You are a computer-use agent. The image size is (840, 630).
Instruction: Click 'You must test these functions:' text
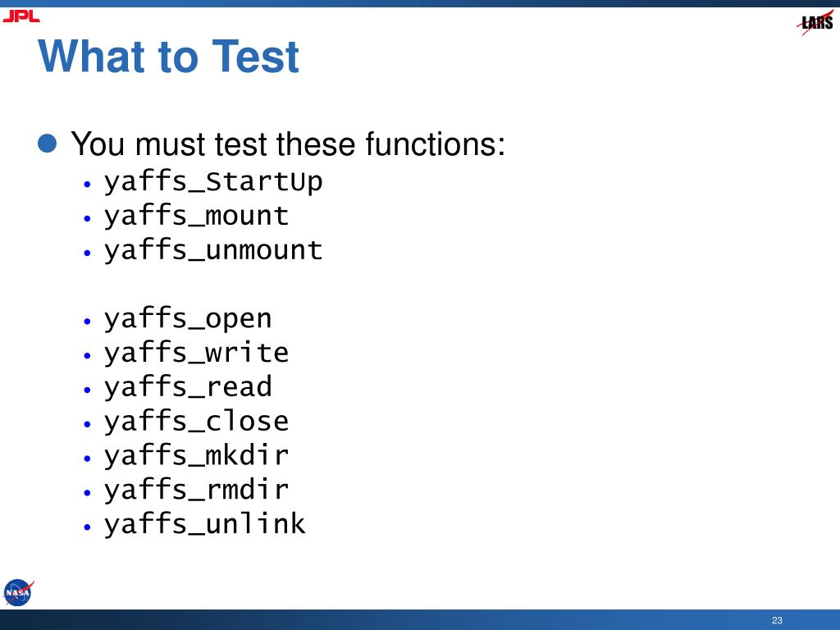[288, 144]
